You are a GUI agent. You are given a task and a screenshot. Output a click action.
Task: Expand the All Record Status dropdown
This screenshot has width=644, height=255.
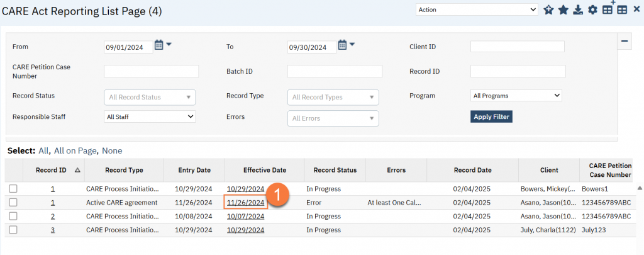coord(150,97)
